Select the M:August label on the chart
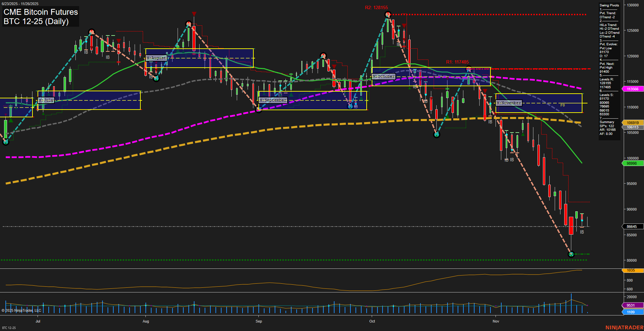 click(156, 58)
